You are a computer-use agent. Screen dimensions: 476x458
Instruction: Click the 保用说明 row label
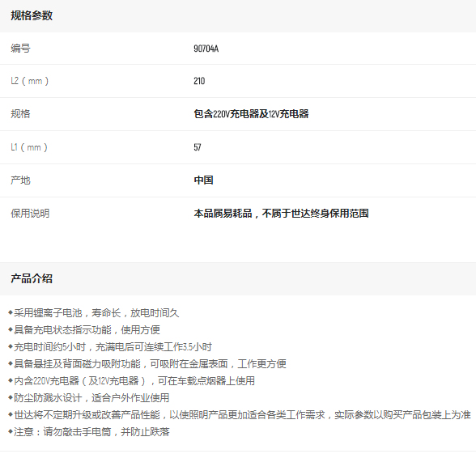coord(30,214)
